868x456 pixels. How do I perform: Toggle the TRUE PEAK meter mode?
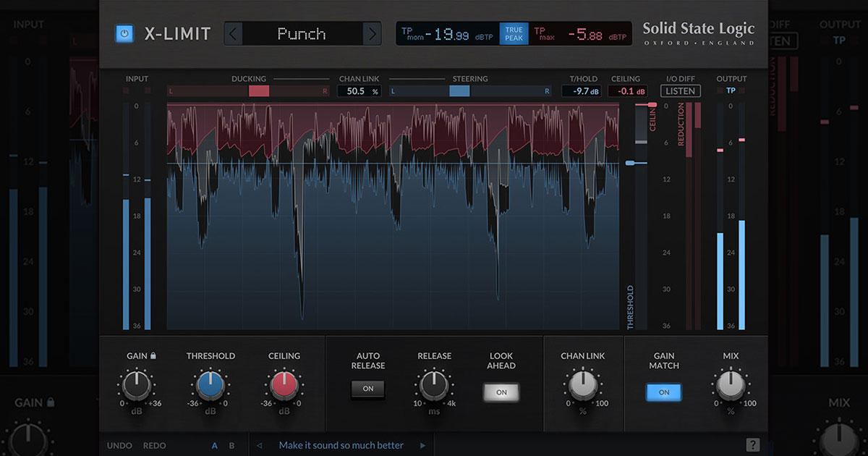514,34
